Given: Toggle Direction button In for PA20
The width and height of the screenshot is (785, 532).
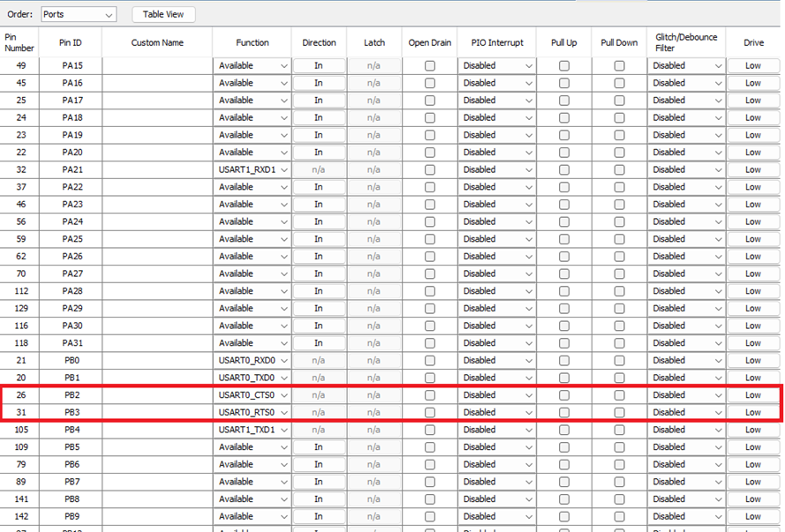Looking at the screenshot, I should [x=319, y=153].
